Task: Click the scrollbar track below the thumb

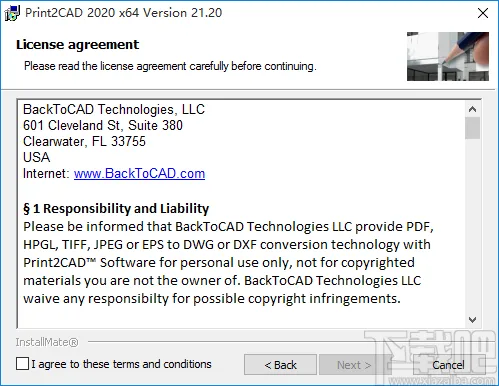Action: point(472,225)
